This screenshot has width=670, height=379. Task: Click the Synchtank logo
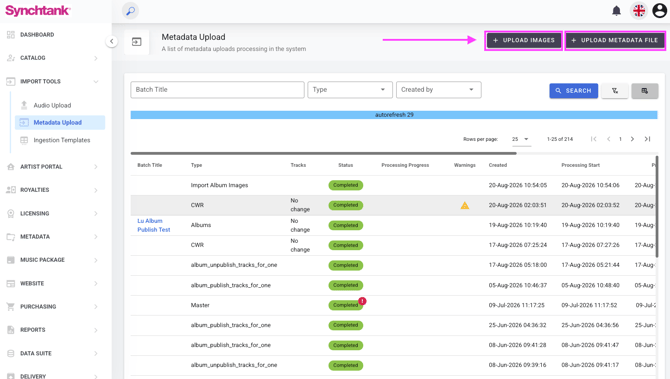(x=38, y=11)
